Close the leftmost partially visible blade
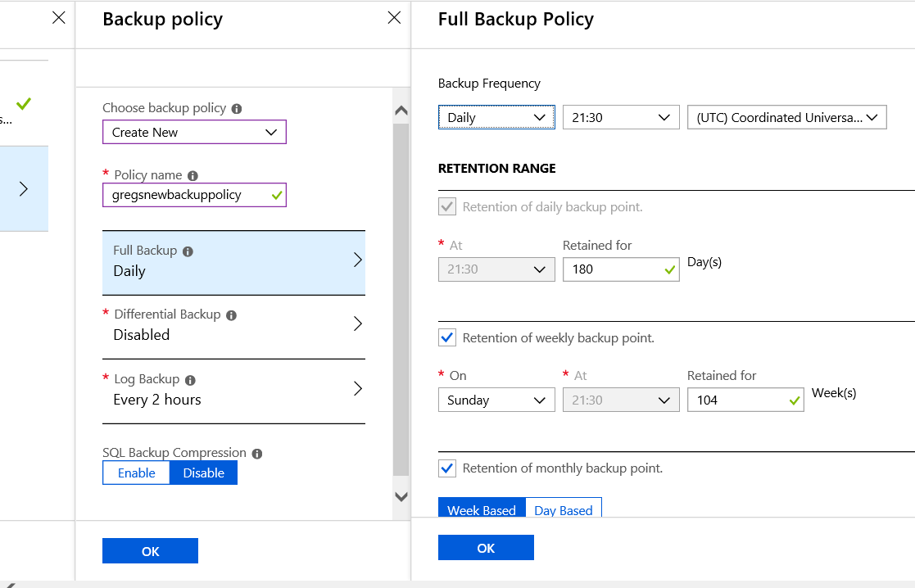 point(59,17)
